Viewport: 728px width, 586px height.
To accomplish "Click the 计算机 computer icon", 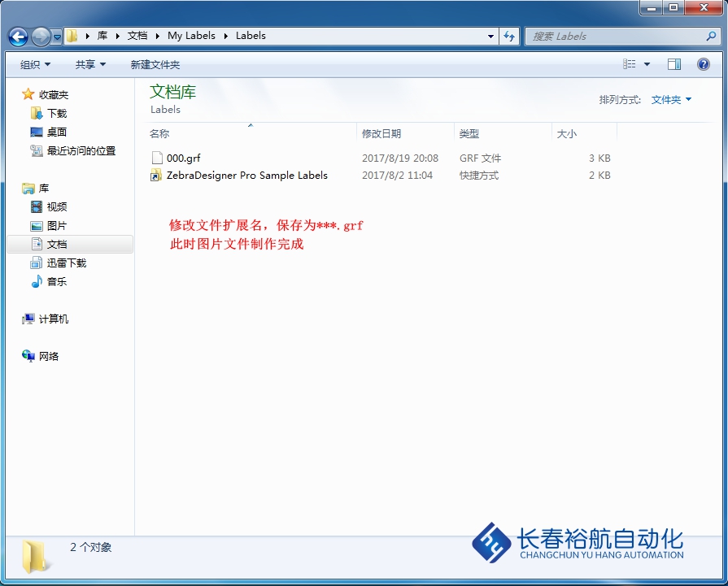I will (28, 319).
